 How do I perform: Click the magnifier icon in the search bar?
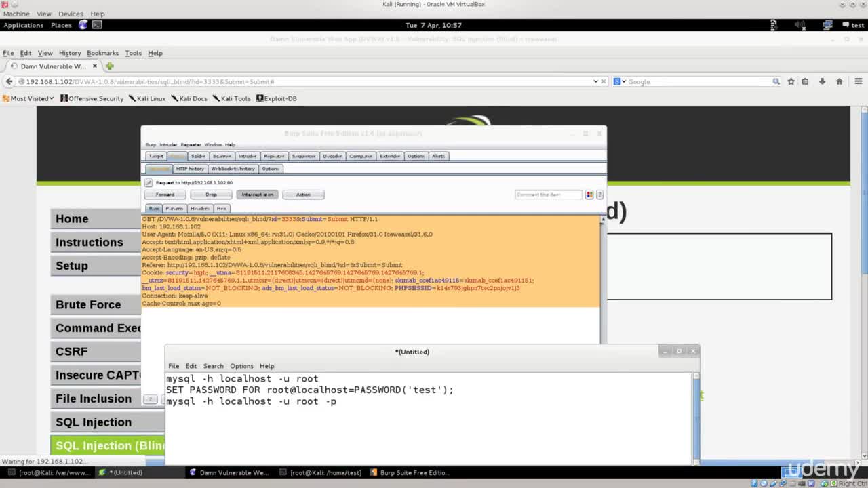click(x=776, y=81)
